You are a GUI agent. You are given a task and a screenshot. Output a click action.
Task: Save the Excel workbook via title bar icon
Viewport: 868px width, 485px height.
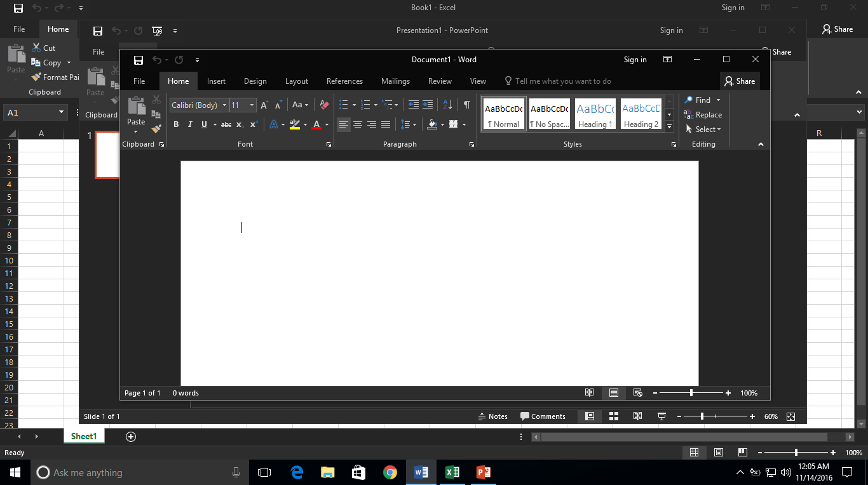coord(18,8)
